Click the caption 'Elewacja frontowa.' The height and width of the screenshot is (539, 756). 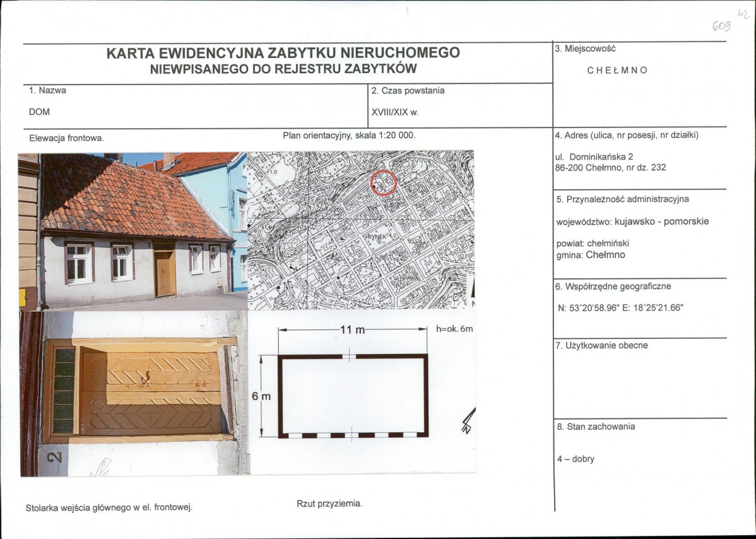coord(66,138)
